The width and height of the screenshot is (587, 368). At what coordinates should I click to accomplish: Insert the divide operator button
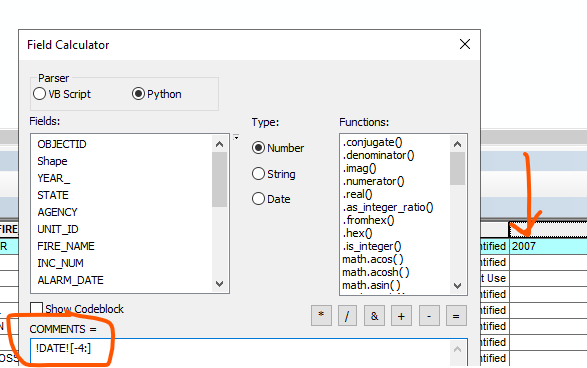(347, 316)
